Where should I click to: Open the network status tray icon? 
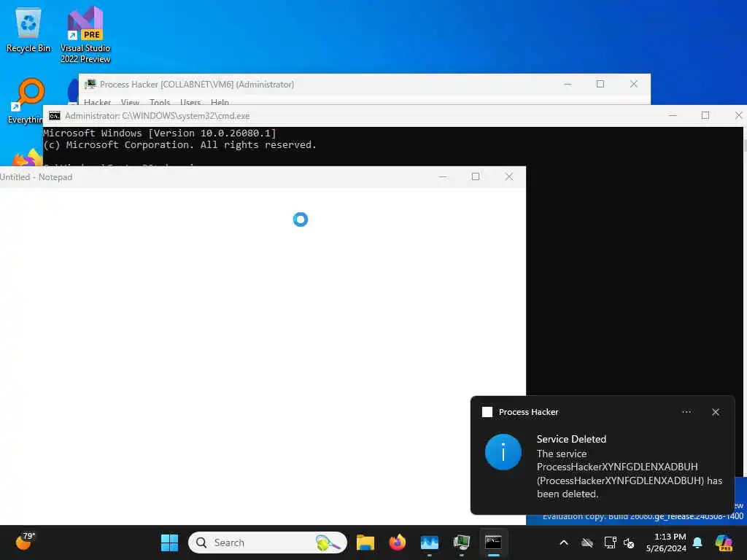click(610, 542)
